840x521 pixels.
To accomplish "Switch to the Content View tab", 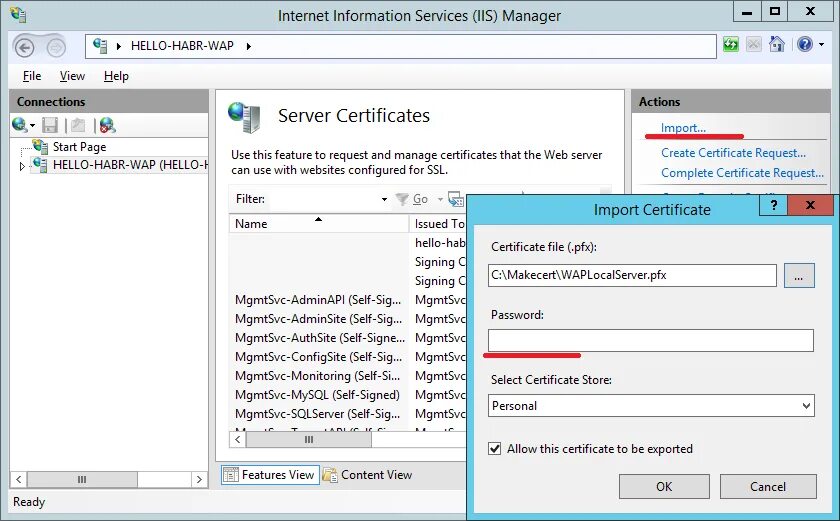I will pyautogui.click(x=367, y=475).
